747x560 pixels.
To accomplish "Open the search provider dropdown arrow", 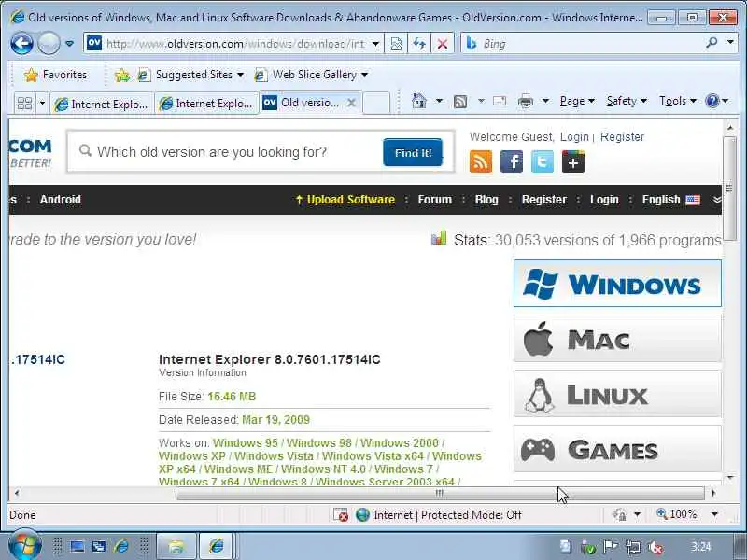I will (730, 42).
